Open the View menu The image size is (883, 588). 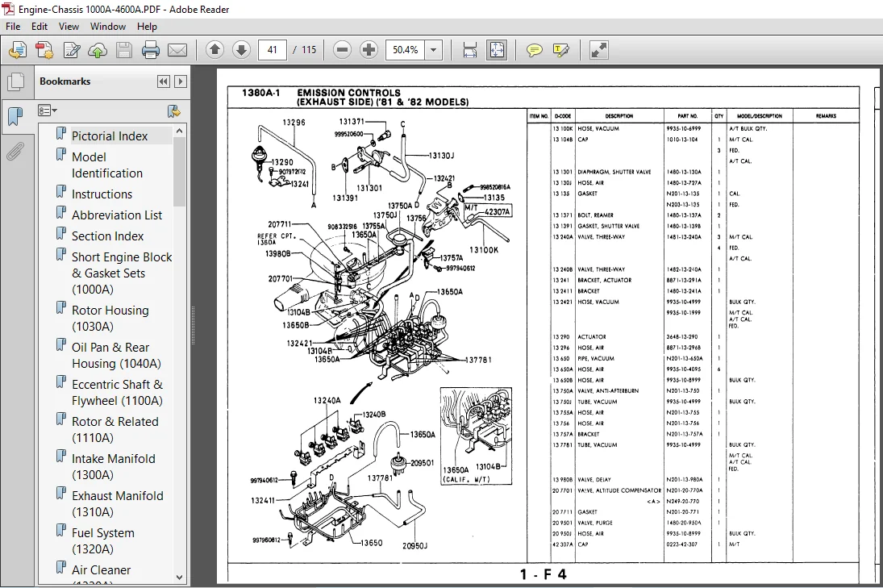coord(69,27)
